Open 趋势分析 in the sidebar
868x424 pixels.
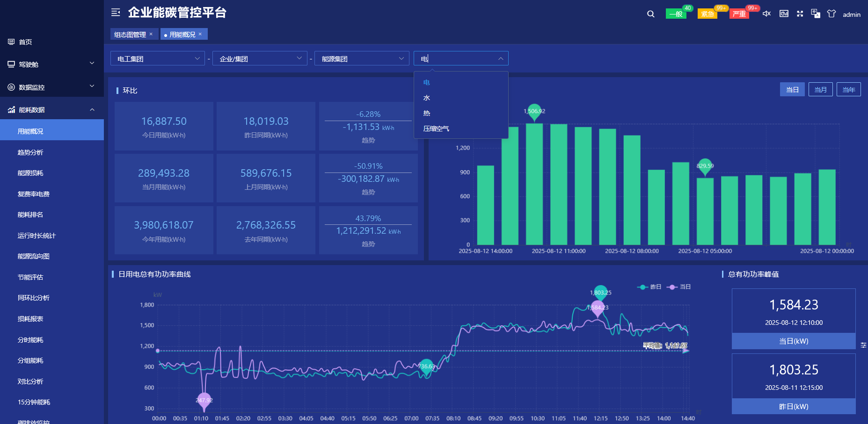30,152
